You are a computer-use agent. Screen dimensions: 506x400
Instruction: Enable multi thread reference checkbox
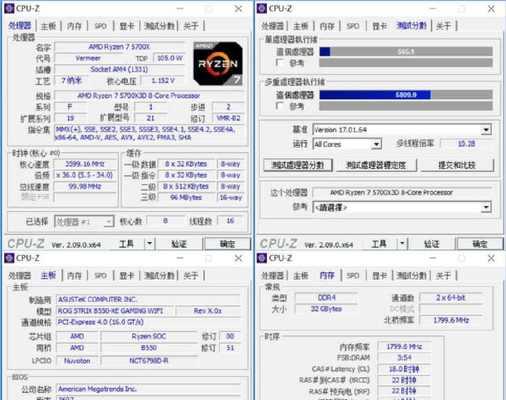pos(280,106)
